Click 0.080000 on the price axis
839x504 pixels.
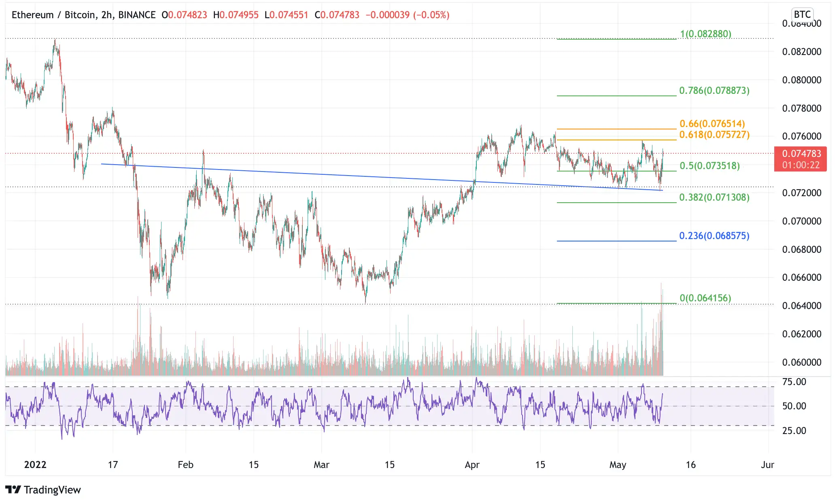point(801,80)
